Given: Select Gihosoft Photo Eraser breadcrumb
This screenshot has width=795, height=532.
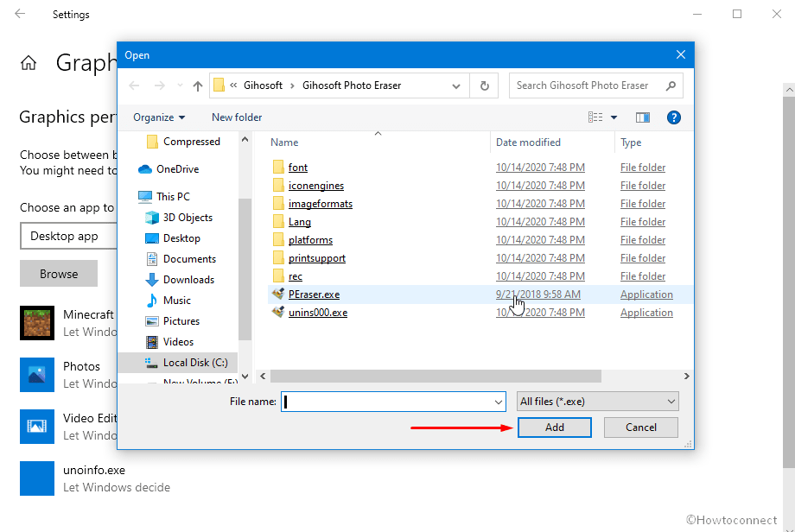Looking at the screenshot, I should 352,85.
